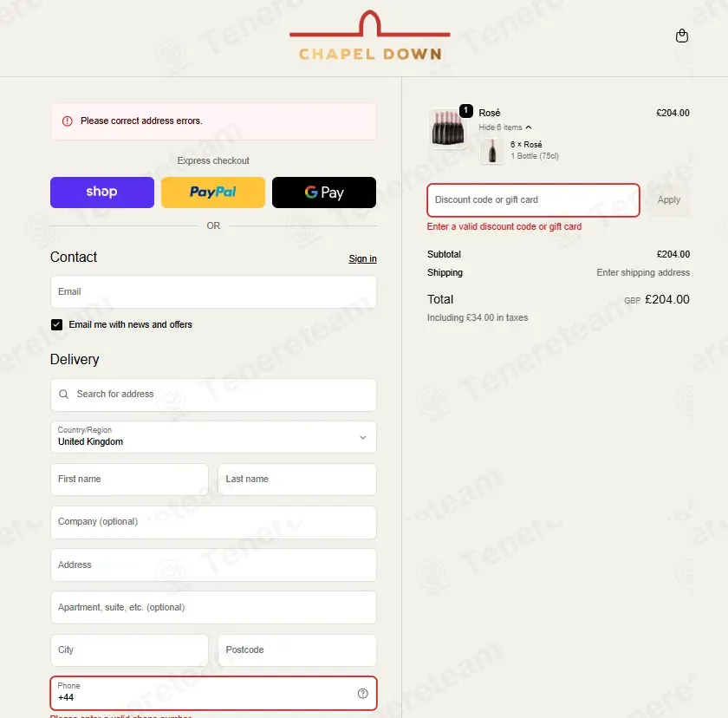Click the Chapel Down logo
This screenshot has width=728, height=718.
(370, 36)
